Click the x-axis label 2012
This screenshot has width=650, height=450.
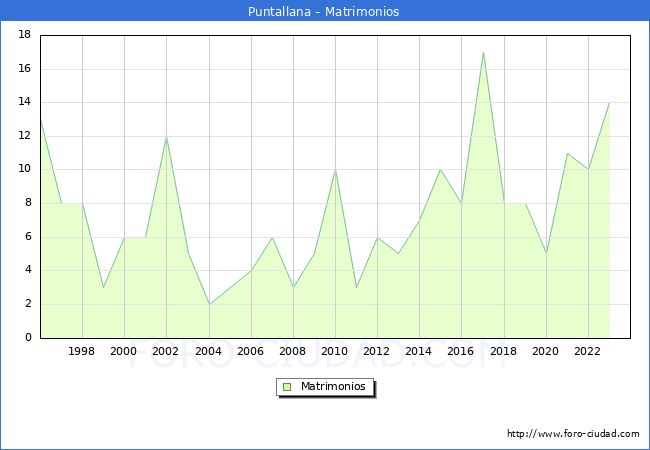(377, 351)
